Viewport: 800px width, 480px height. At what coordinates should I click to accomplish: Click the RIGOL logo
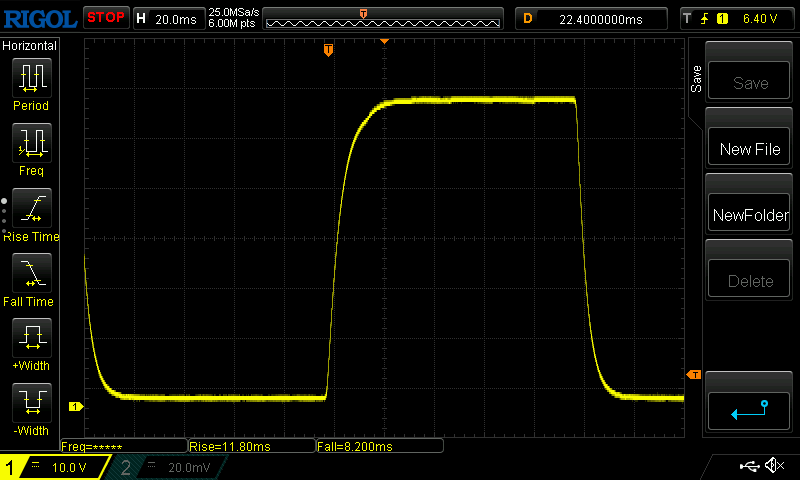40,19
